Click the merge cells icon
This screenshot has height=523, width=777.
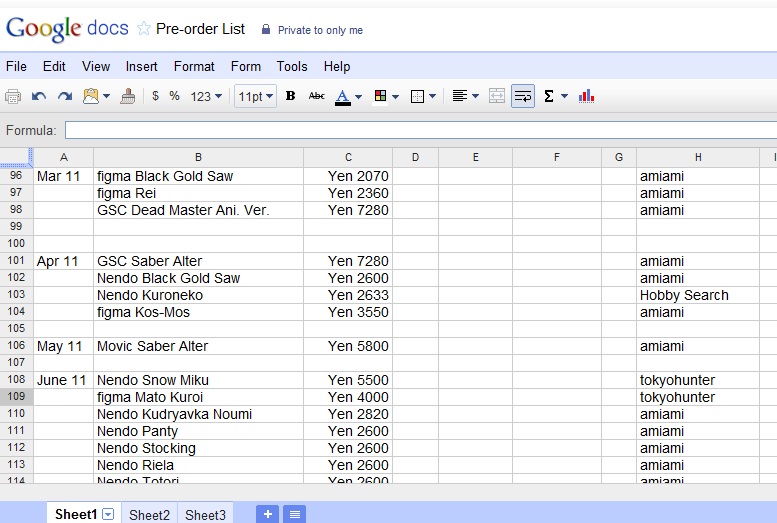click(497, 96)
